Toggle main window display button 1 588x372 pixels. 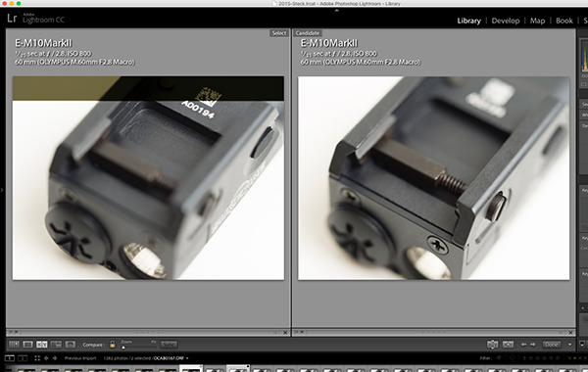pos(10,358)
